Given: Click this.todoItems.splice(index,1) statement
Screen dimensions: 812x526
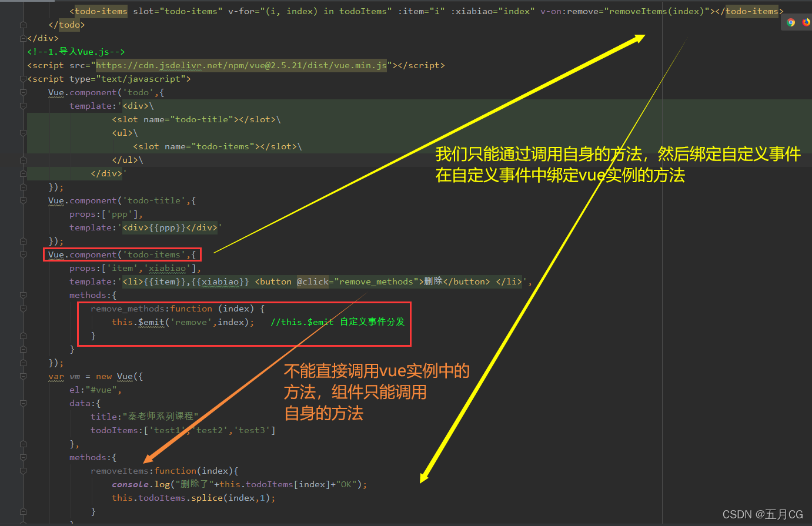Looking at the screenshot, I should 193,498.
